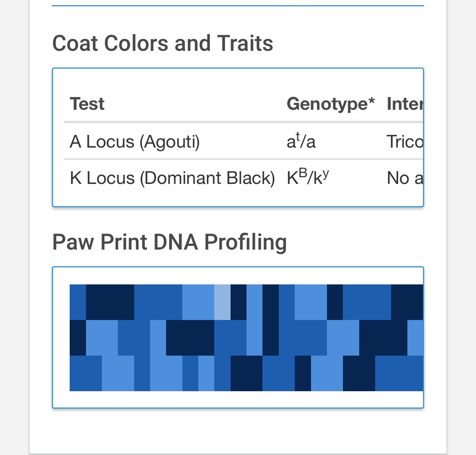The height and width of the screenshot is (455, 476).
Task: Tap the truncated "Inter" column header
Action: (405, 104)
